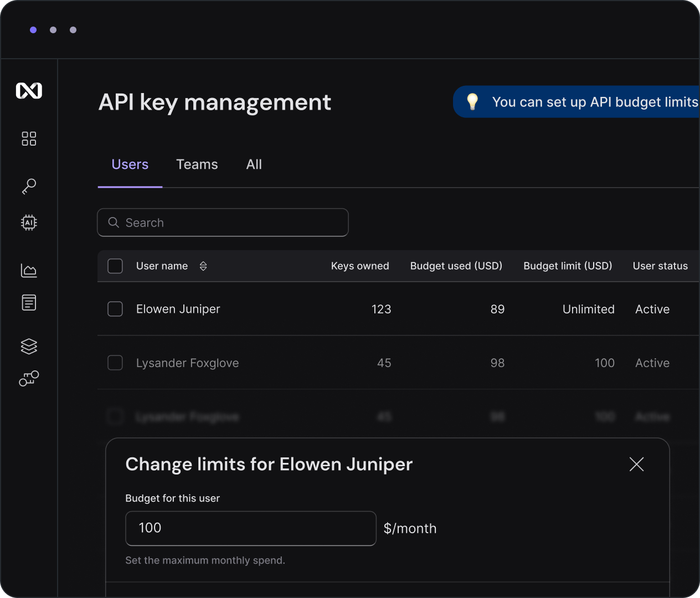This screenshot has width=700, height=598.
Task: Open the analytics chart icon
Action: coord(29,270)
